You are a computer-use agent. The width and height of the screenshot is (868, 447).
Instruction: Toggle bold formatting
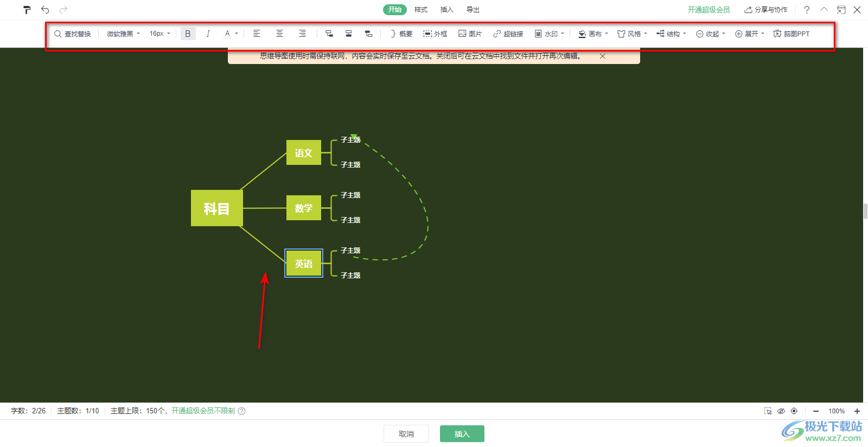188,34
